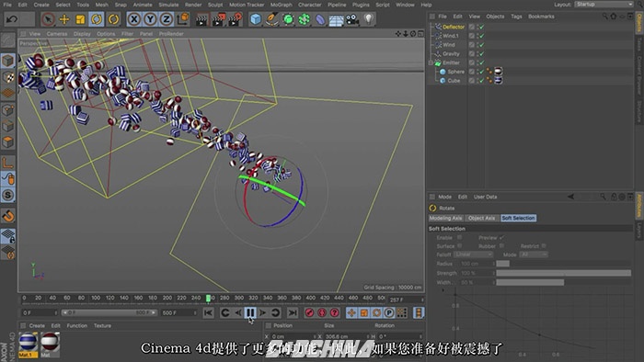The image size is (644, 362).
Task: Toggle the Deflector enable checkmark
Action: coord(482,27)
